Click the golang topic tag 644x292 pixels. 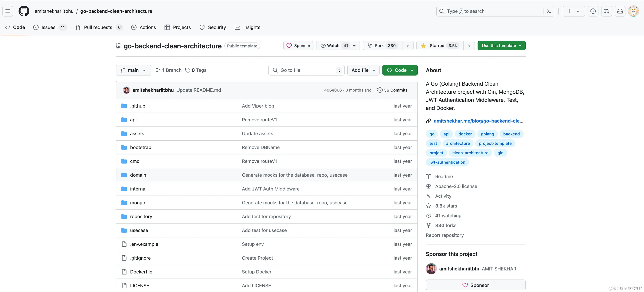487,134
